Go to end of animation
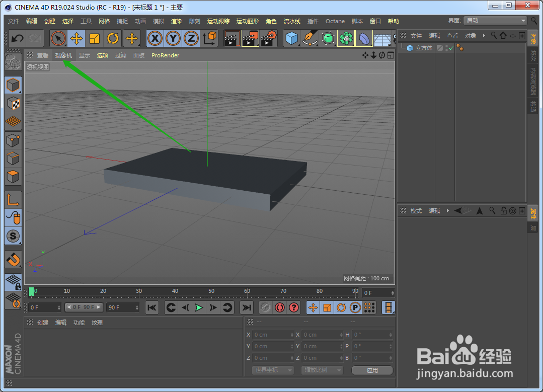Screen dimensions: 543x392 tap(247, 307)
